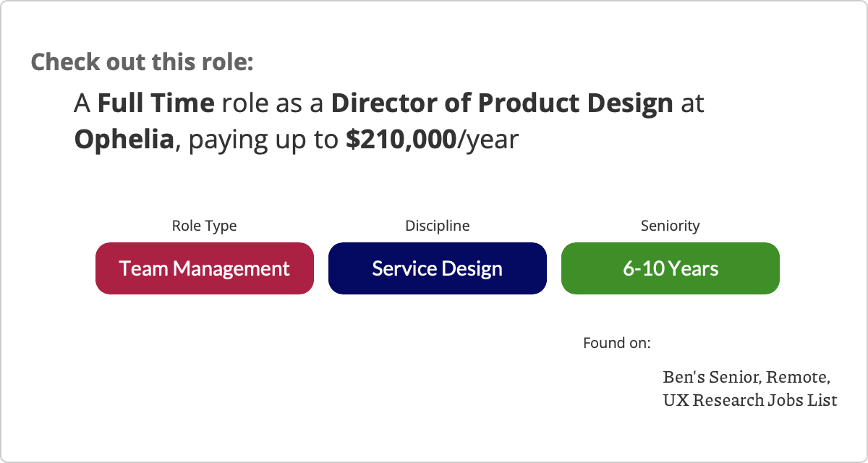The height and width of the screenshot is (463, 868).
Task: Click the '/year' text after salary
Action: coord(488,140)
